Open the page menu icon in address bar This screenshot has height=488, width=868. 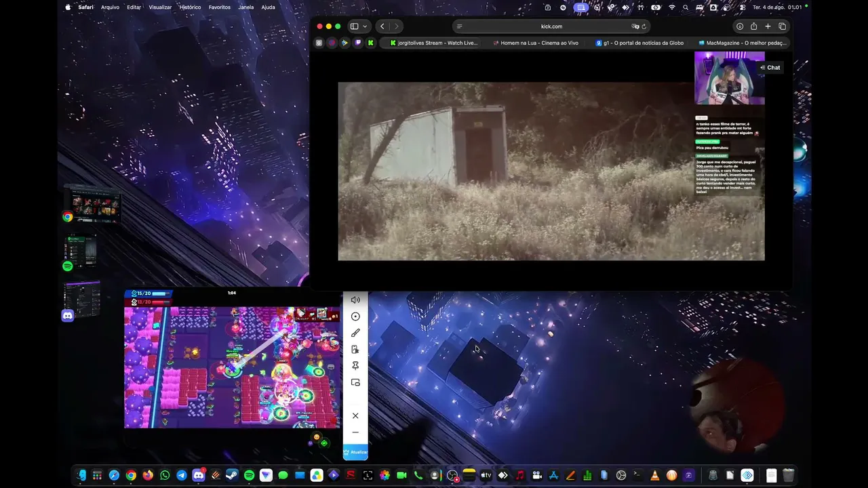459,26
